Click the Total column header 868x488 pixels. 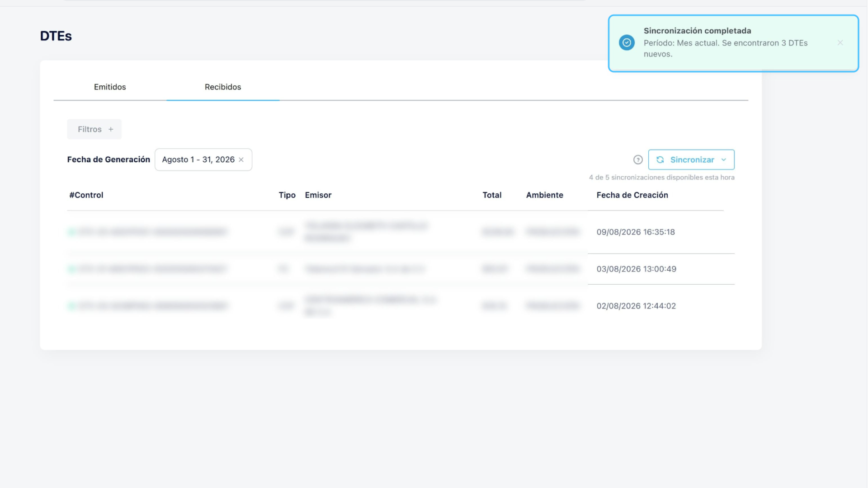pos(492,195)
